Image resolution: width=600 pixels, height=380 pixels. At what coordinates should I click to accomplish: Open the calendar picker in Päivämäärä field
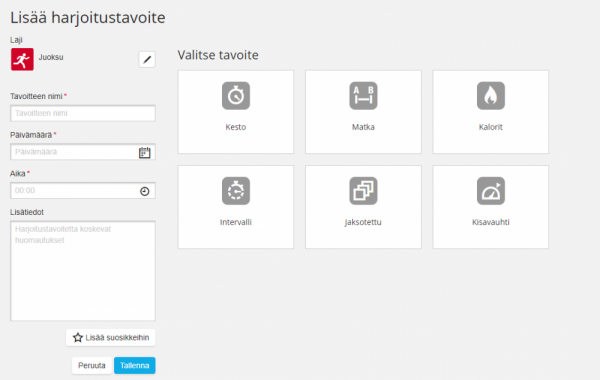pyautogui.click(x=144, y=152)
